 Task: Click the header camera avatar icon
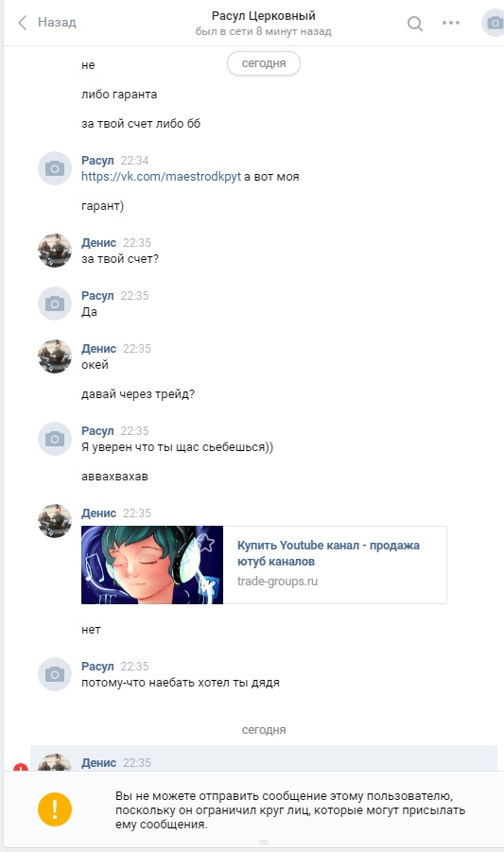pos(495,23)
